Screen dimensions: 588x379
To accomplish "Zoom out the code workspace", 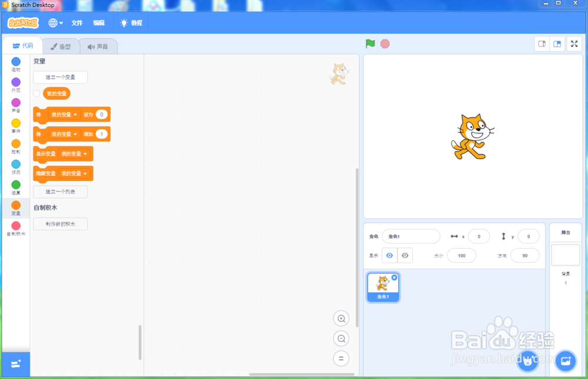I will [x=341, y=338].
